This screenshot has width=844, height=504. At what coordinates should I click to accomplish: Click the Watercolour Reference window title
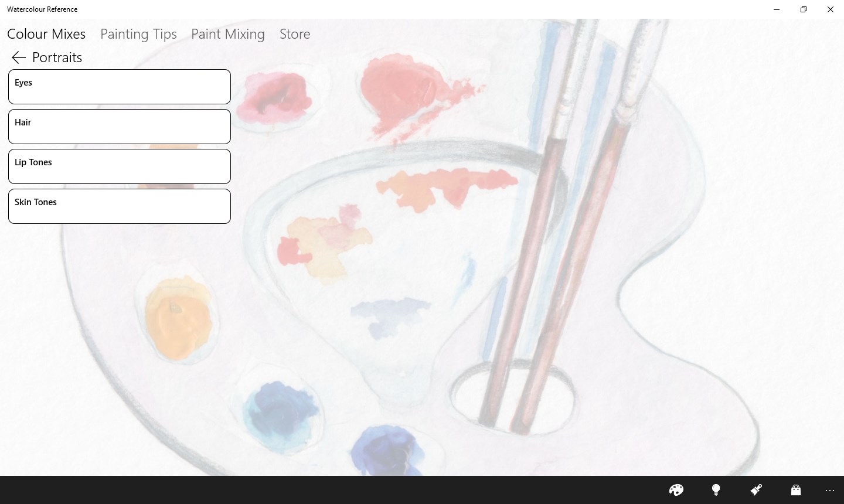point(42,9)
